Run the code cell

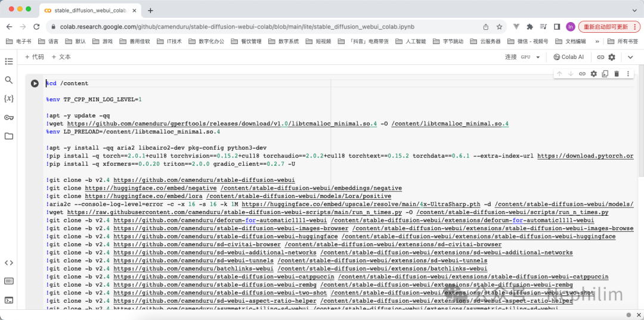(35, 83)
